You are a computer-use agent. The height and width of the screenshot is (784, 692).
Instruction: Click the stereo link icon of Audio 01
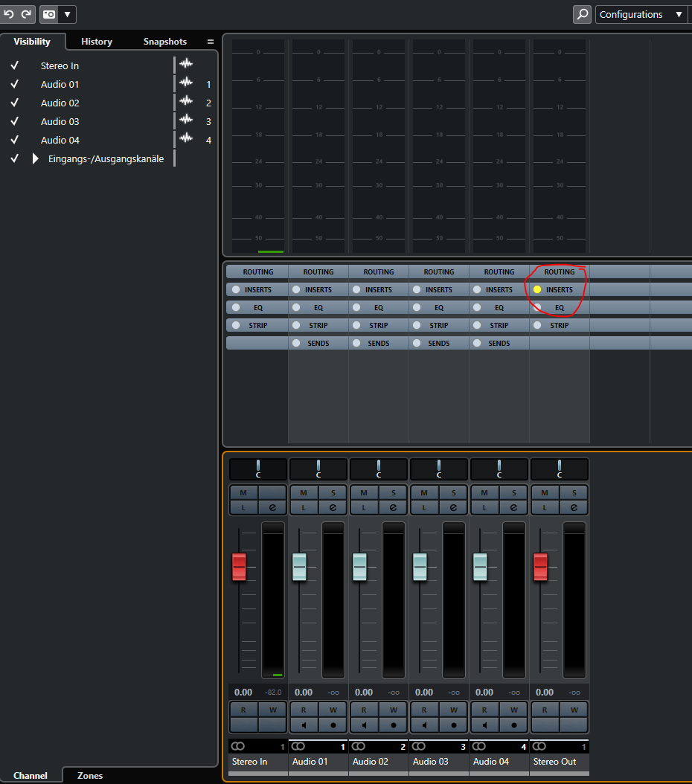[x=298, y=746]
